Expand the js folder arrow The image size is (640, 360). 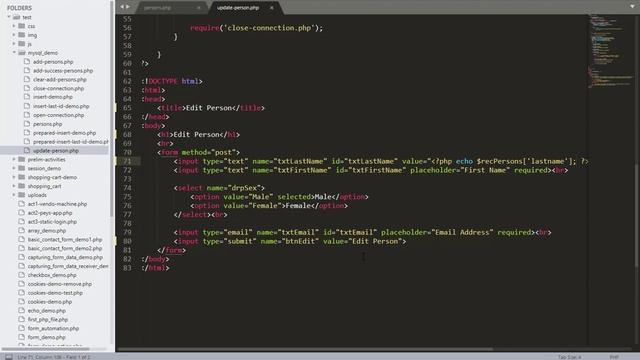coord(14,44)
